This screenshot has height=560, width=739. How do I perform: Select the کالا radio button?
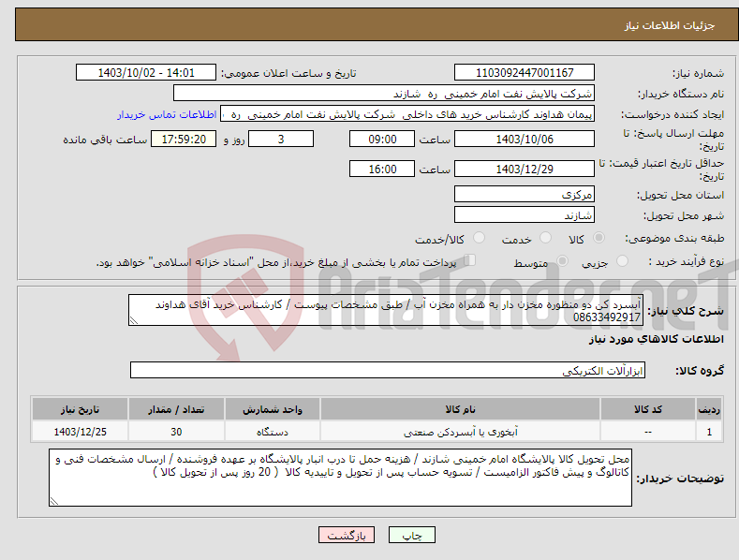[599, 238]
